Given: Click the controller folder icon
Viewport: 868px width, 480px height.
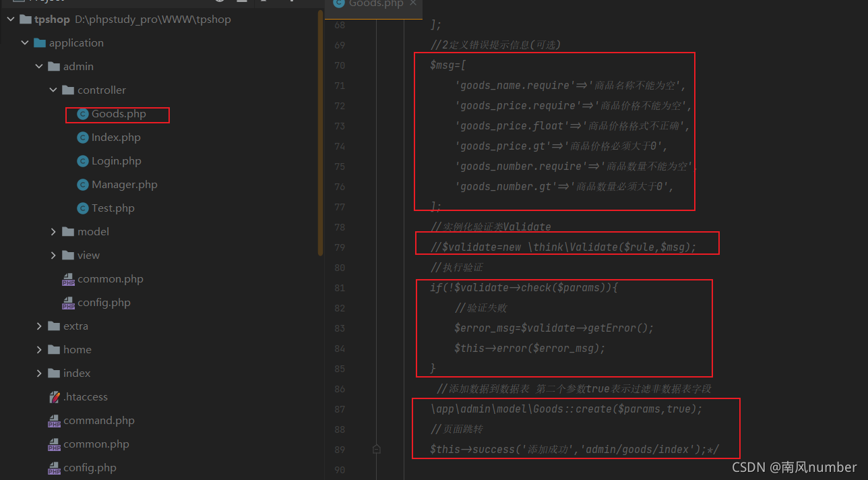Looking at the screenshot, I should 68,90.
